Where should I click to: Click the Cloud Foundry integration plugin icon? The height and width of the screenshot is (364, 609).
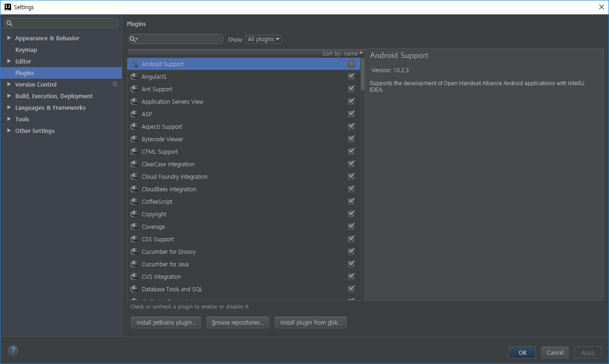[x=134, y=177]
